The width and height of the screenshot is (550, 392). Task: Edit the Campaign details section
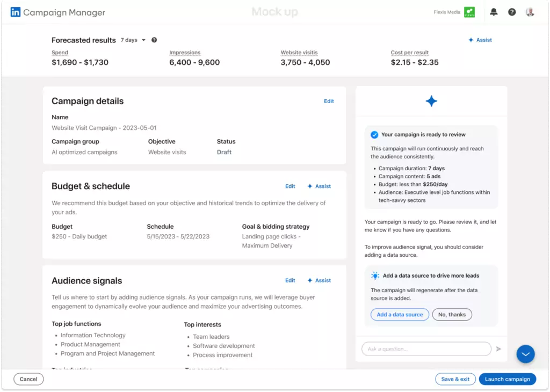[x=329, y=101]
